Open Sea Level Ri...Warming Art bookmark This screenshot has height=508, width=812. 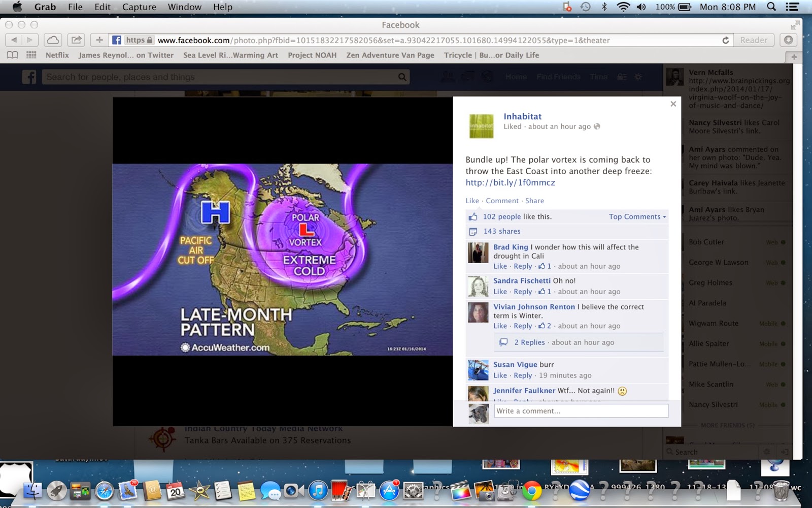pyautogui.click(x=230, y=55)
